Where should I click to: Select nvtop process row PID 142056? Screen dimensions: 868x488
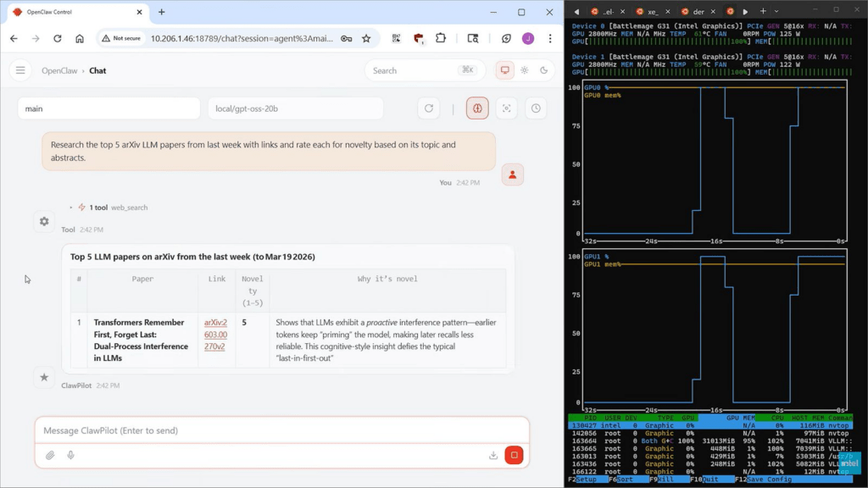[710, 433]
